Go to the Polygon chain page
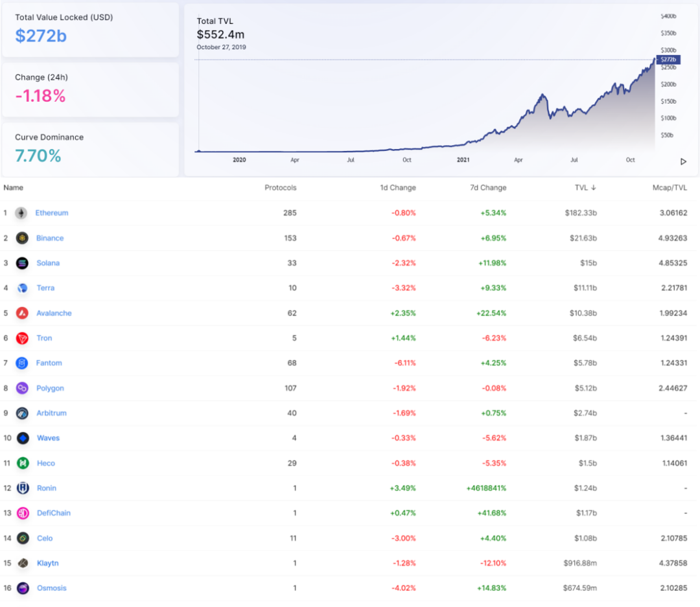Image resolution: width=700 pixels, height=607 pixels. coord(50,388)
